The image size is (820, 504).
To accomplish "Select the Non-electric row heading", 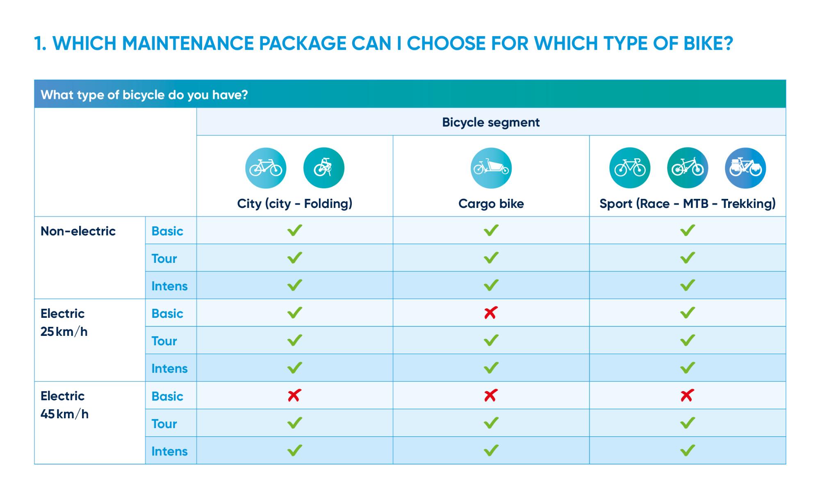I will coord(78,231).
